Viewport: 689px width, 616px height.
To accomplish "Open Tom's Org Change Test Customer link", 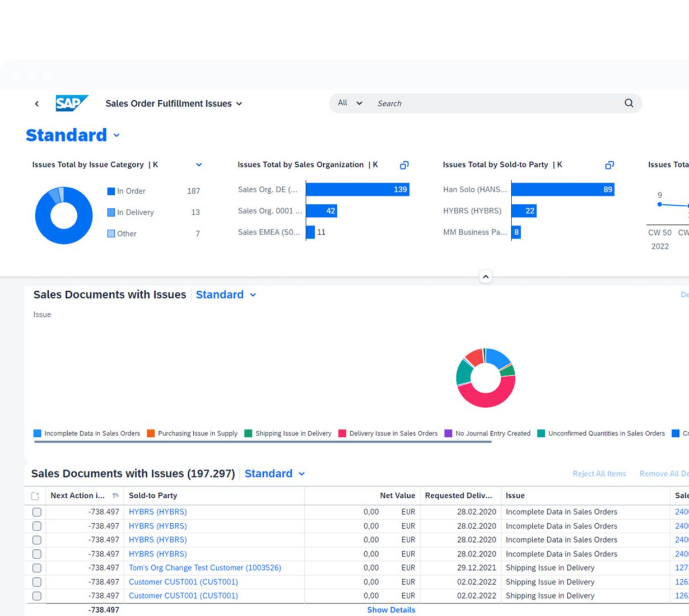I will [205, 568].
